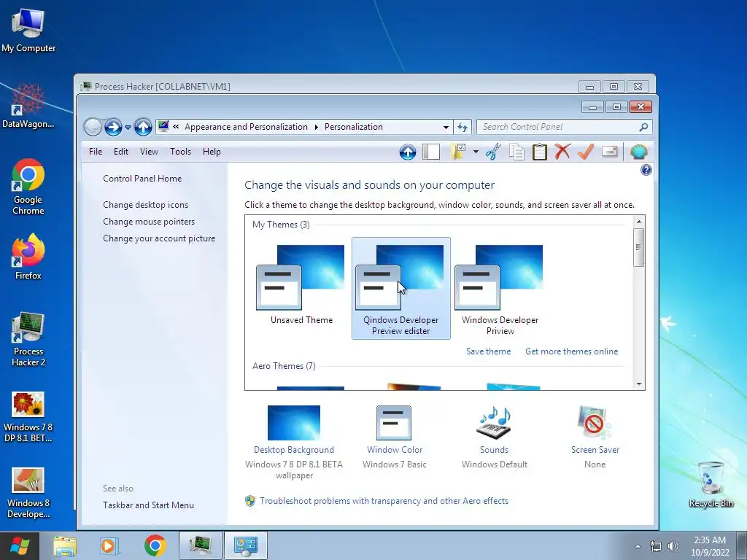747x560 pixels.
Task: Open Chrome from taskbar
Action: [155, 545]
